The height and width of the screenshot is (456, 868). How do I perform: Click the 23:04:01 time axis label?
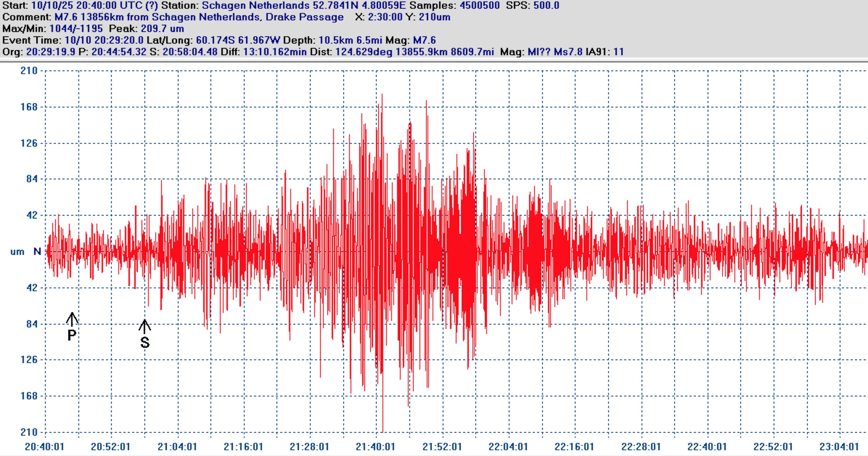pos(839,447)
